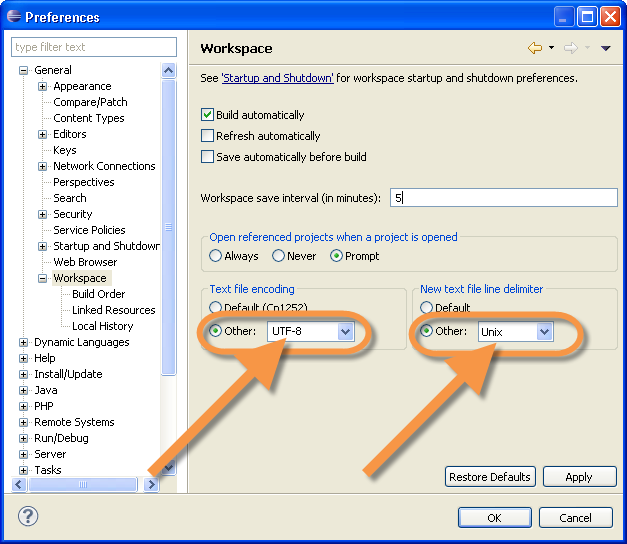
Task: Expand the Java preferences node
Action: 23,390
